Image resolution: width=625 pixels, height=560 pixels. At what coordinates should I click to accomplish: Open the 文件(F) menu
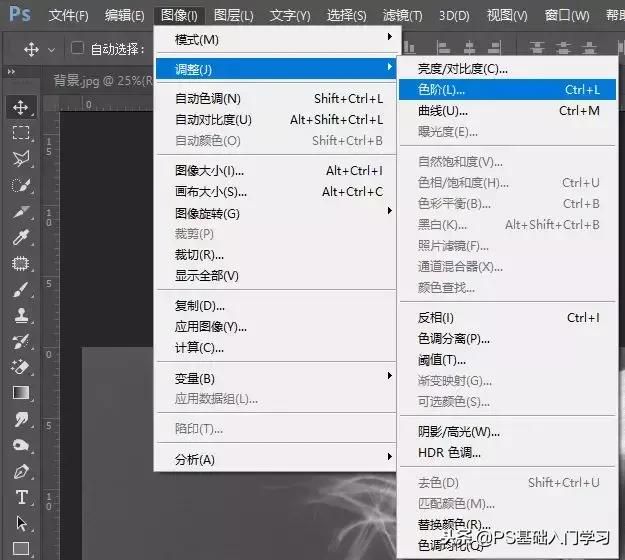(x=69, y=16)
